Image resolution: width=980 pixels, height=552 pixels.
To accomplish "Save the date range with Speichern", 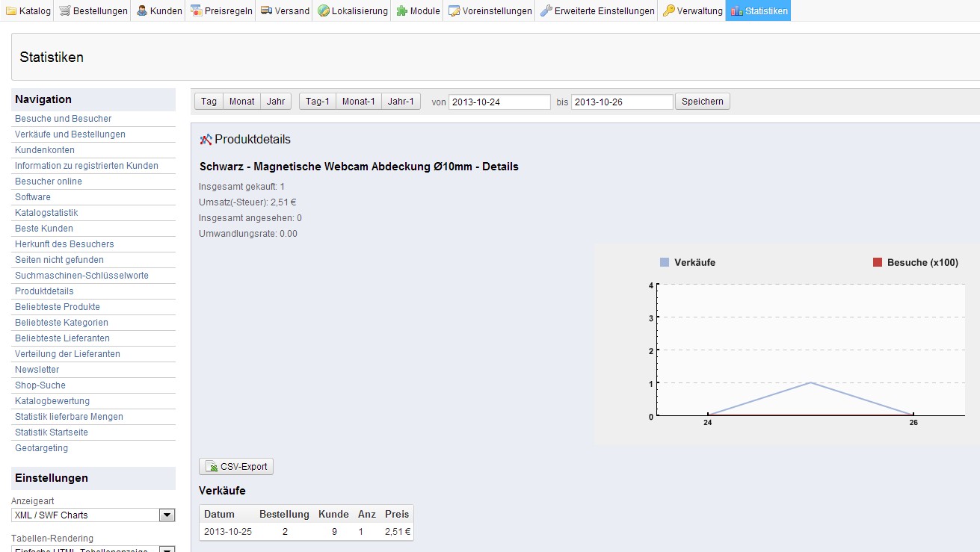I will tap(703, 102).
